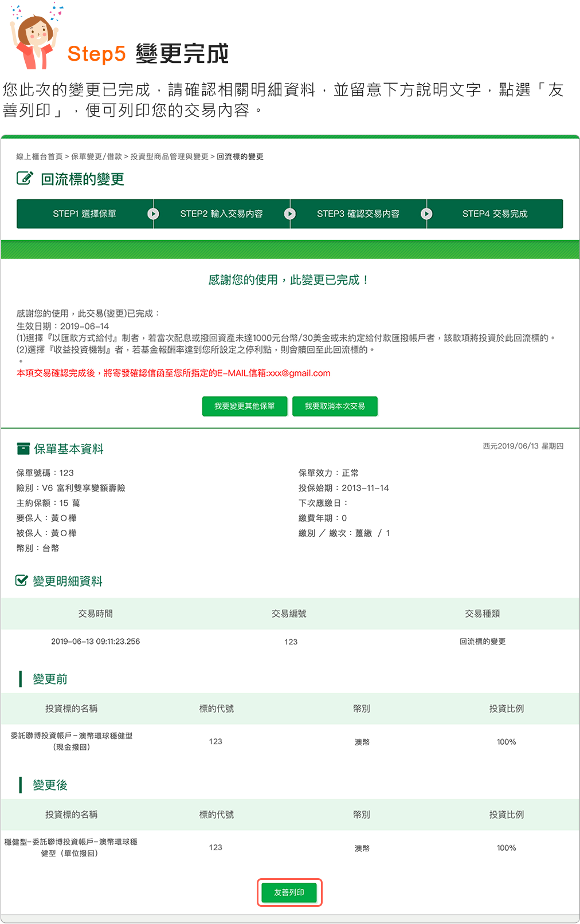Click 險別：V6 富利雙享變額壽險 text

(x=71, y=488)
